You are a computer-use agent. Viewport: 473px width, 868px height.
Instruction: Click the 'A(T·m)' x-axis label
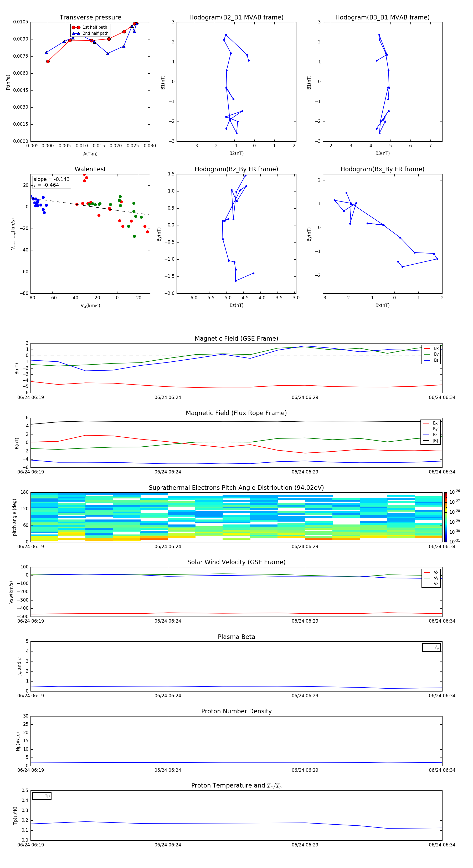click(x=90, y=154)
